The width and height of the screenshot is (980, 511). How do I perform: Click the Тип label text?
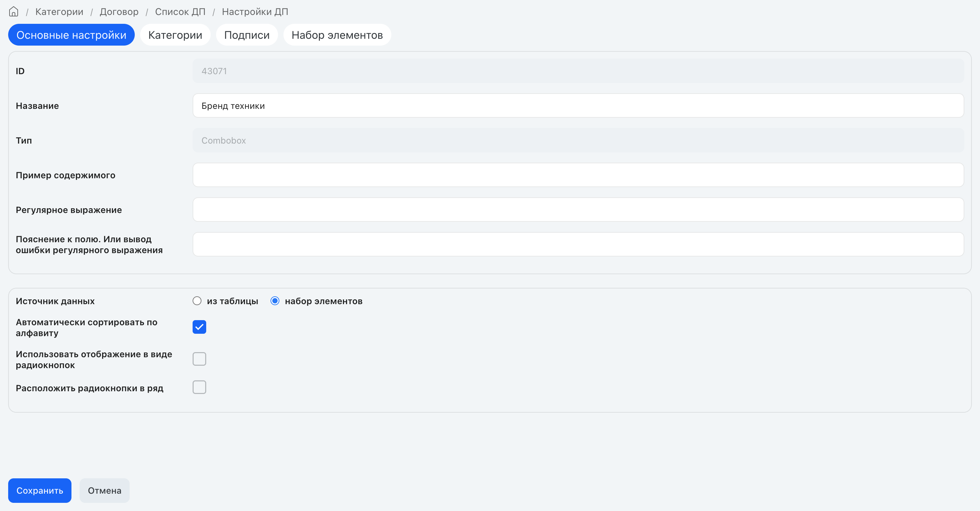click(24, 141)
